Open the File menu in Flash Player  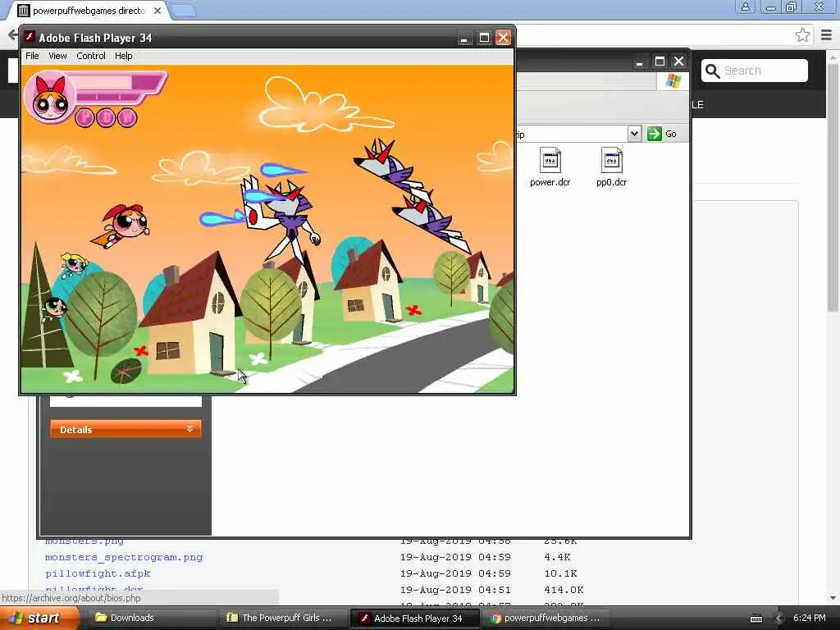coord(32,56)
